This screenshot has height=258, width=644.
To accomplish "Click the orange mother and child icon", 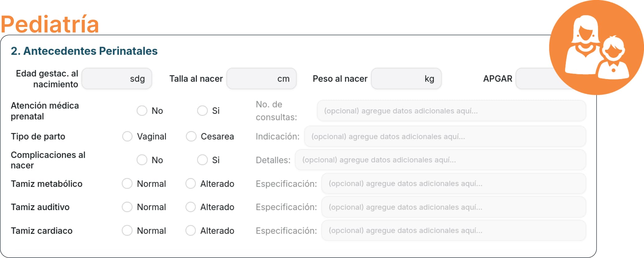I will pos(596,47).
